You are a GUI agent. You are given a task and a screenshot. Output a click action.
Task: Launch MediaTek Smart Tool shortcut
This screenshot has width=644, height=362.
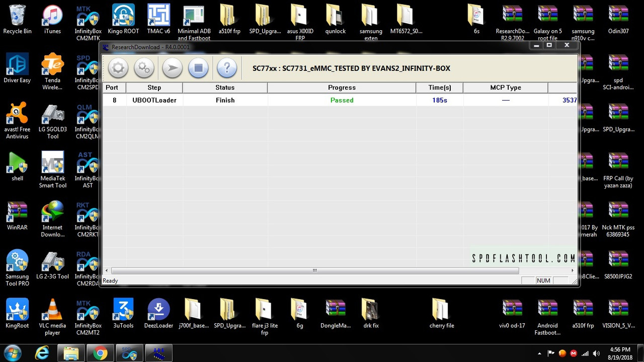(52, 170)
